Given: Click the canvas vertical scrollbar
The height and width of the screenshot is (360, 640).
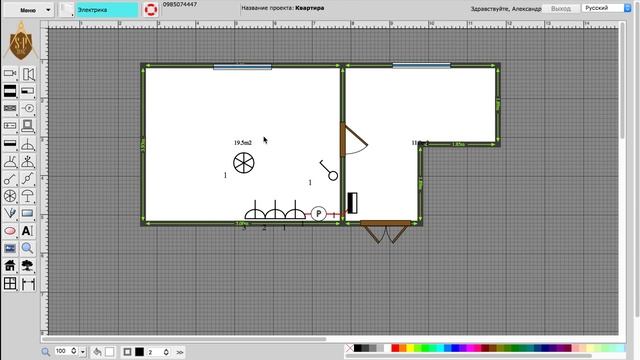Looking at the screenshot, I should (622, 81).
